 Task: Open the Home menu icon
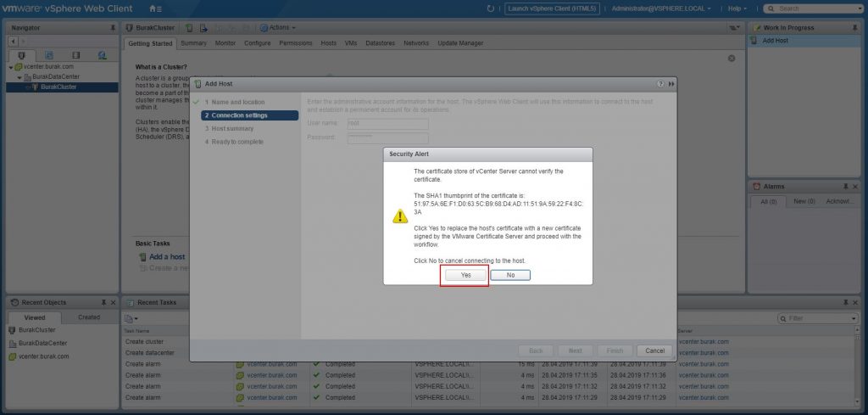(x=156, y=8)
